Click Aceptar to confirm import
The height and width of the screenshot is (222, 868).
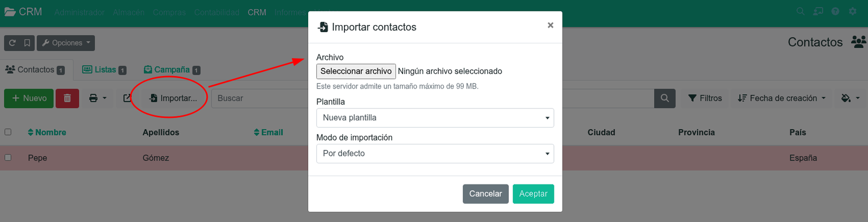533,194
